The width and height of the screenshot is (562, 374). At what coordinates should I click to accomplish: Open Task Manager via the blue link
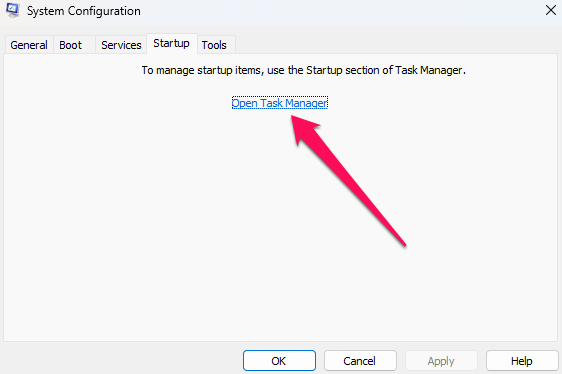[280, 103]
